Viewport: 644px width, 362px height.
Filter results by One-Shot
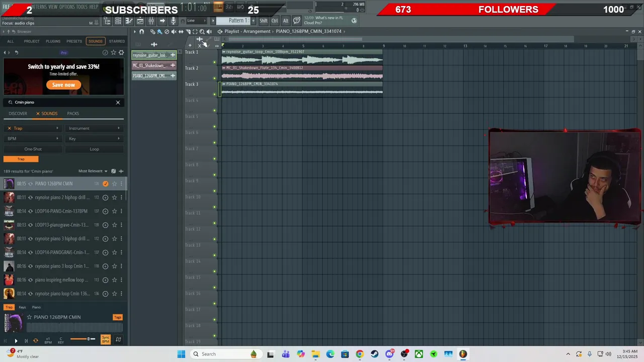[x=33, y=149]
